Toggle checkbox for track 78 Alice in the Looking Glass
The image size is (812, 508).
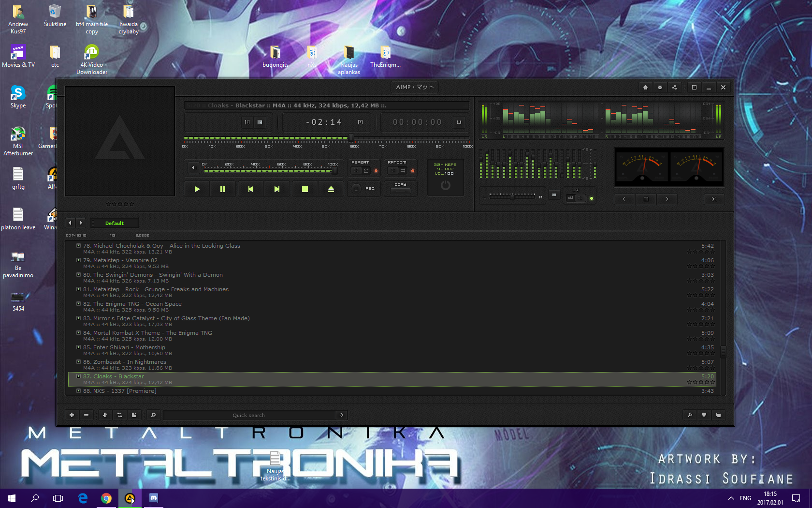point(78,246)
